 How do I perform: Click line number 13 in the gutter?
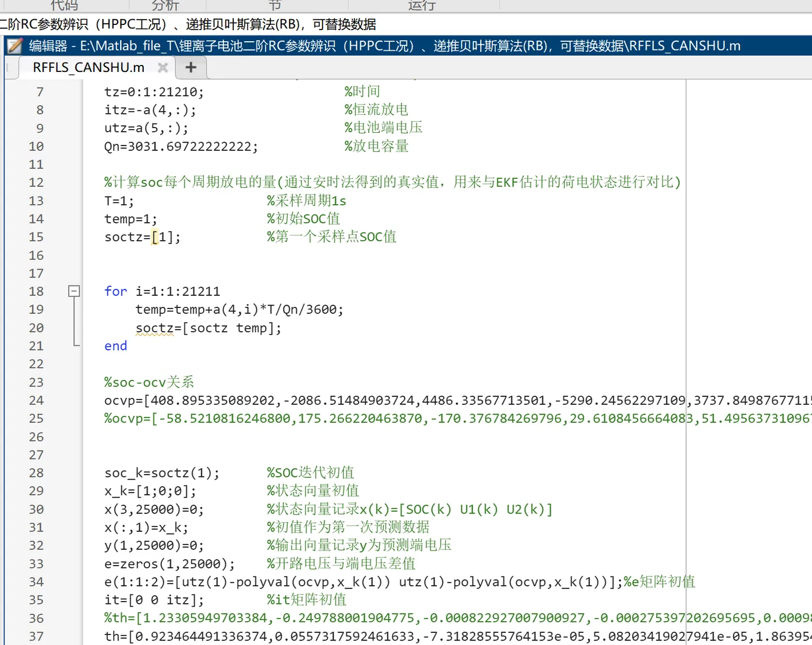[x=36, y=201]
